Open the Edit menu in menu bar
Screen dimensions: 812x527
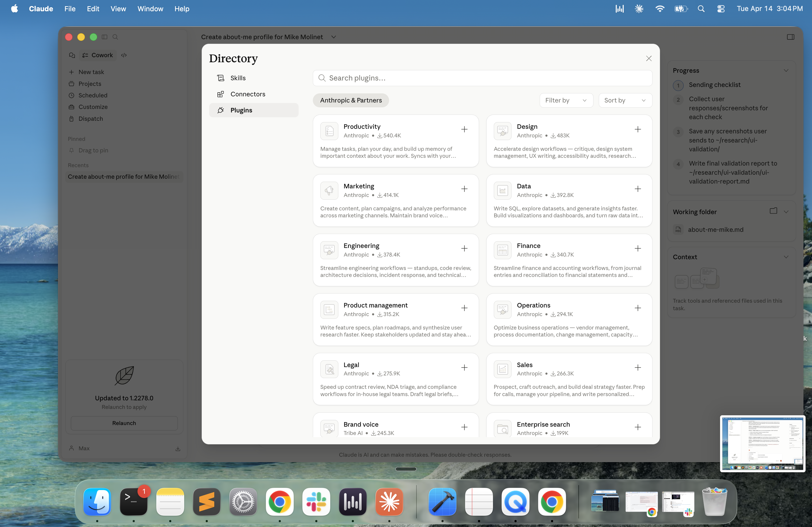click(93, 9)
